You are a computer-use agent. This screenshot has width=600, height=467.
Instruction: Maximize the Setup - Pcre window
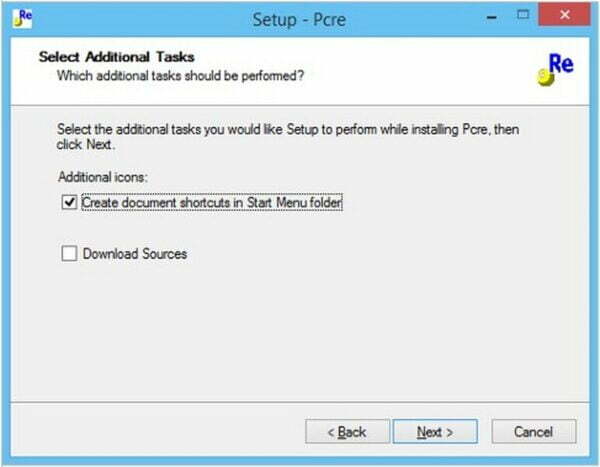tap(523, 15)
